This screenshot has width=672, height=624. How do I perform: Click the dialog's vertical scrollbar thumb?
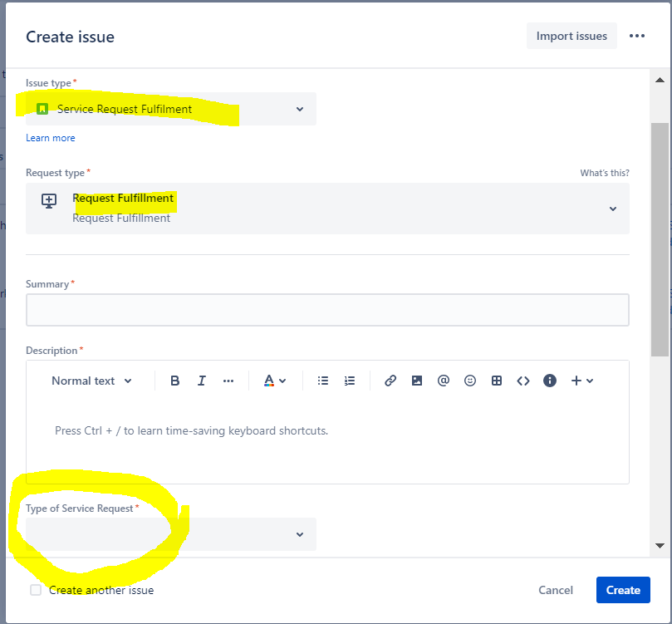[660, 240]
